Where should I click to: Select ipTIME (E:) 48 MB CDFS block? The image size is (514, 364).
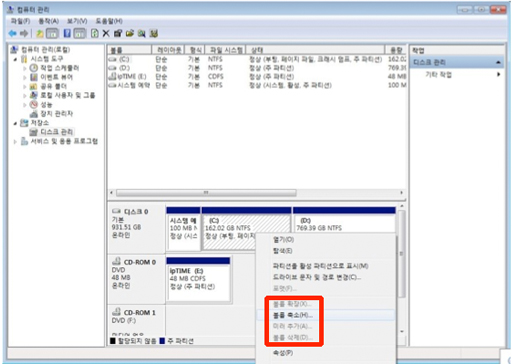click(x=198, y=279)
